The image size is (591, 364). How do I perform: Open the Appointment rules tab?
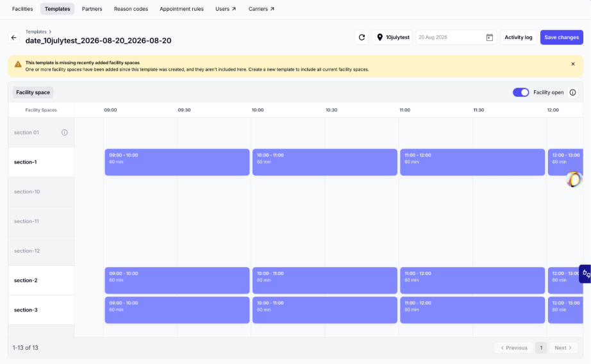[181, 9]
